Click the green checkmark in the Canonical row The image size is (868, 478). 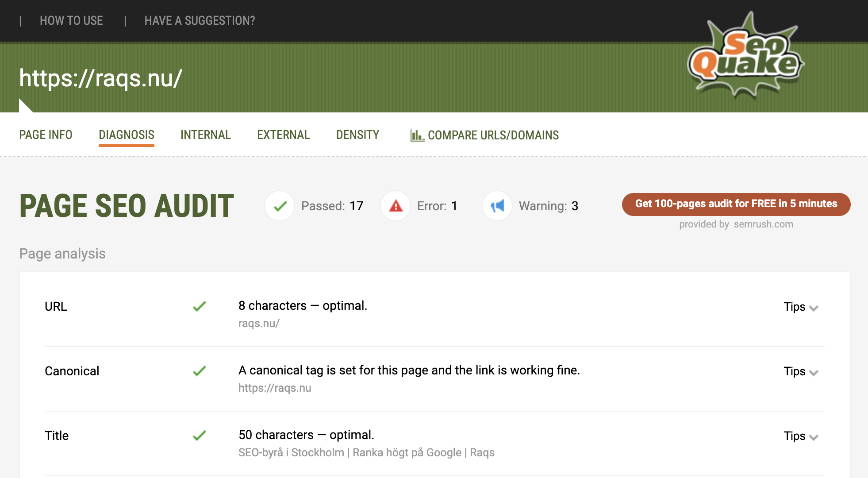200,370
